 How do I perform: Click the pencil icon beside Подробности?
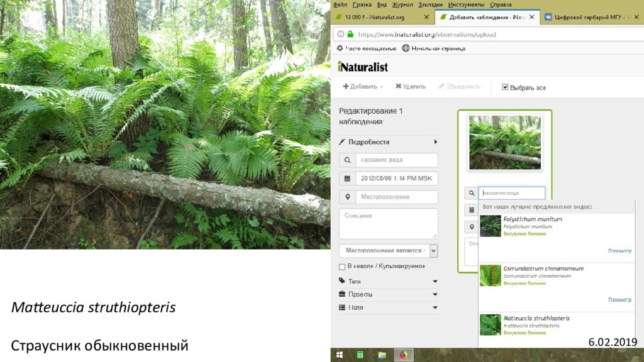point(342,141)
